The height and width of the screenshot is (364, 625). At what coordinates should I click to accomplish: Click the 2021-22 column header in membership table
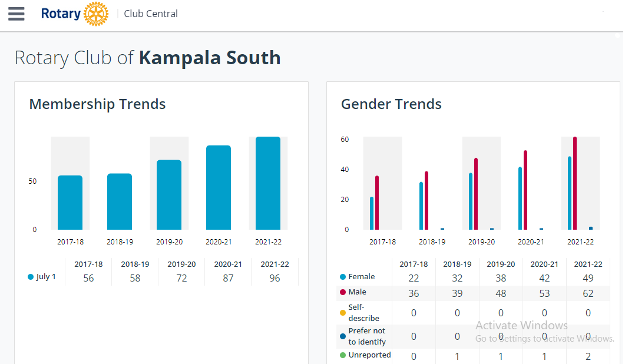[x=275, y=264]
